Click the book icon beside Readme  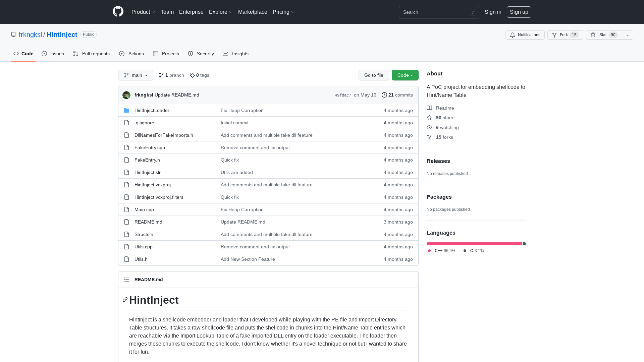click(x=429, y=108)
